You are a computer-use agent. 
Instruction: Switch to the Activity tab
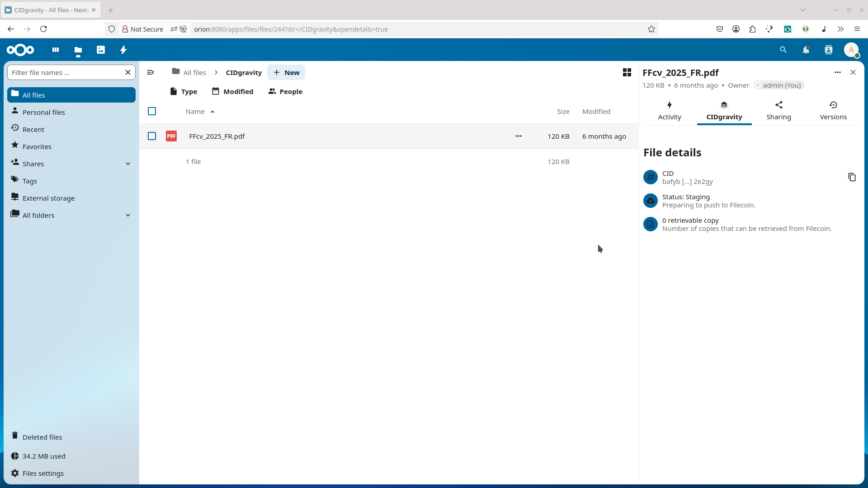pyautogui.click(x=670, y=111)
